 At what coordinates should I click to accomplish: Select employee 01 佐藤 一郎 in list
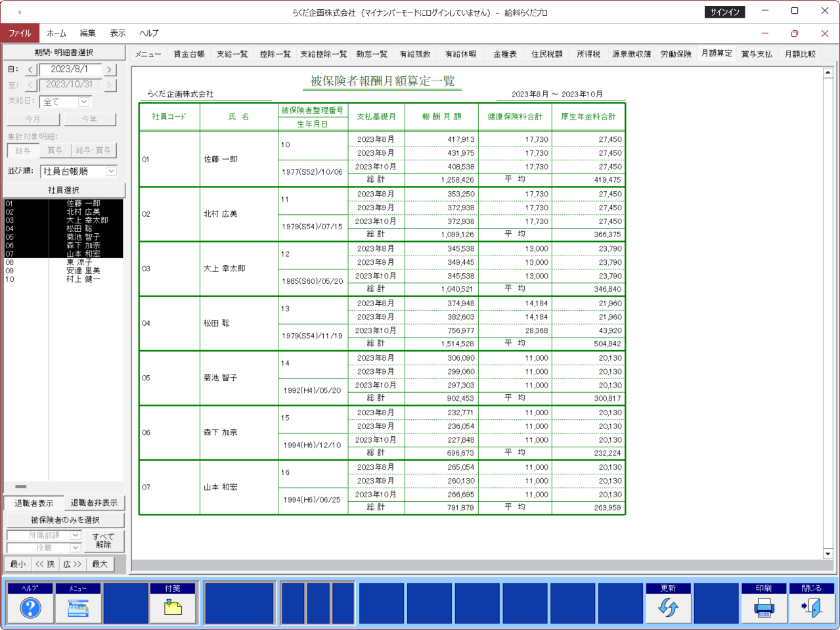tap(63, 204)
